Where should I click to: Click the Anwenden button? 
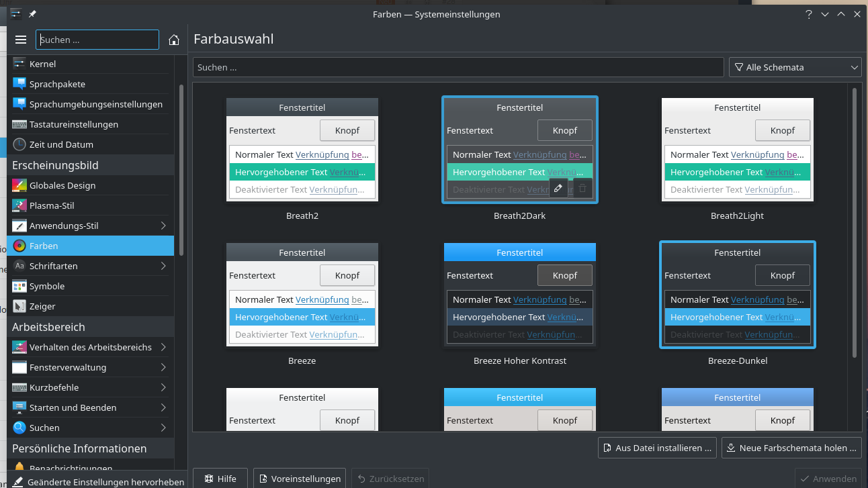pos(828,479)
